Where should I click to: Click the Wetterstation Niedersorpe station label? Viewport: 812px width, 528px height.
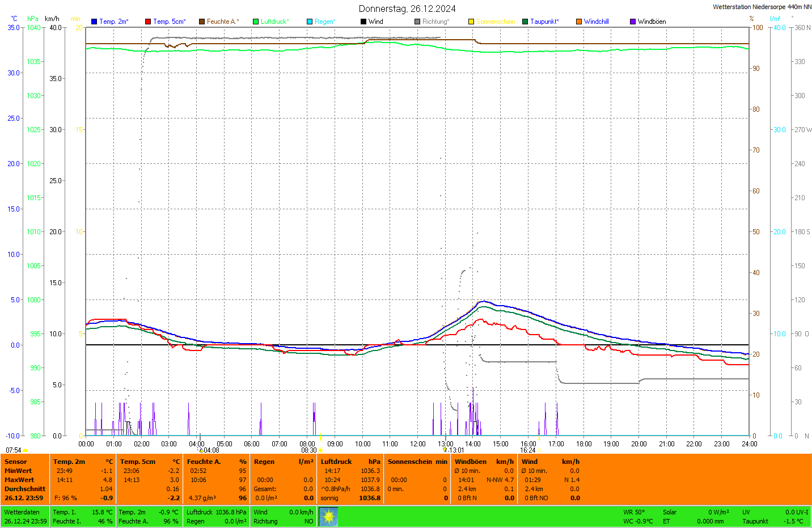[762, 7]
